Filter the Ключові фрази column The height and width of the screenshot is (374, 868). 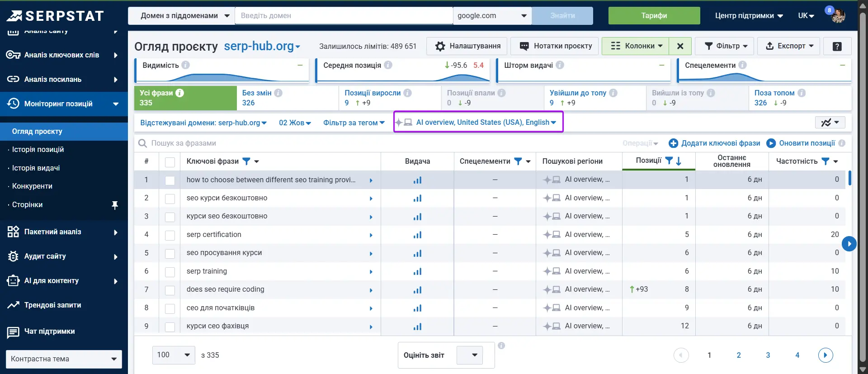point(246,161)
